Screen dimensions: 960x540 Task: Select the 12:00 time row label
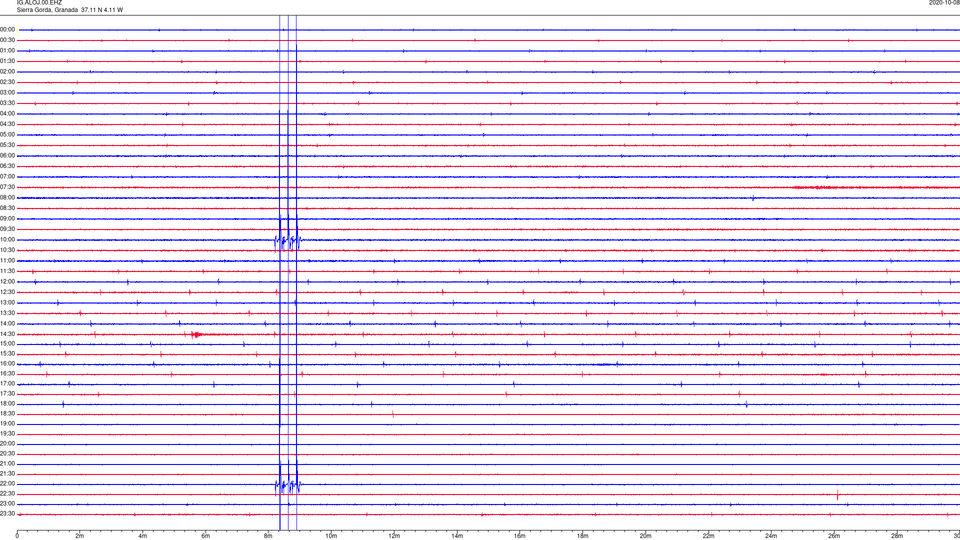pyautogui.click(x=7, y=282)
